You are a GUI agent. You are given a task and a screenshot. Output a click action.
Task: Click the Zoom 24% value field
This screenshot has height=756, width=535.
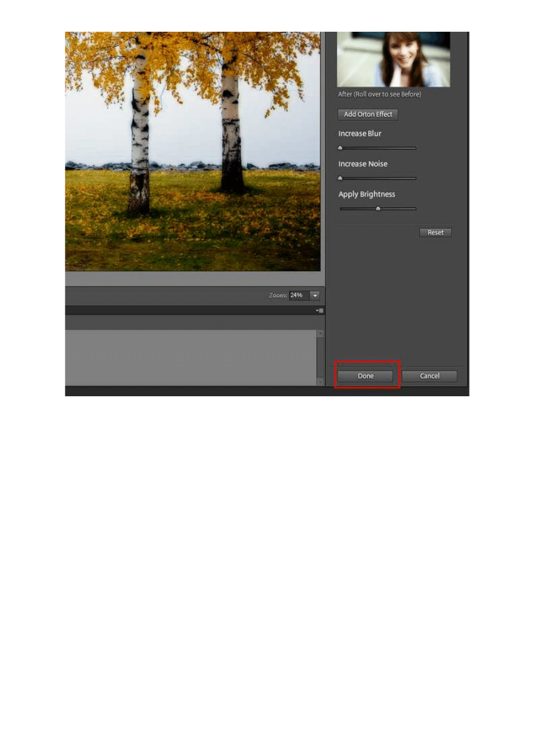pyautogui.click(x=298, y=295)
